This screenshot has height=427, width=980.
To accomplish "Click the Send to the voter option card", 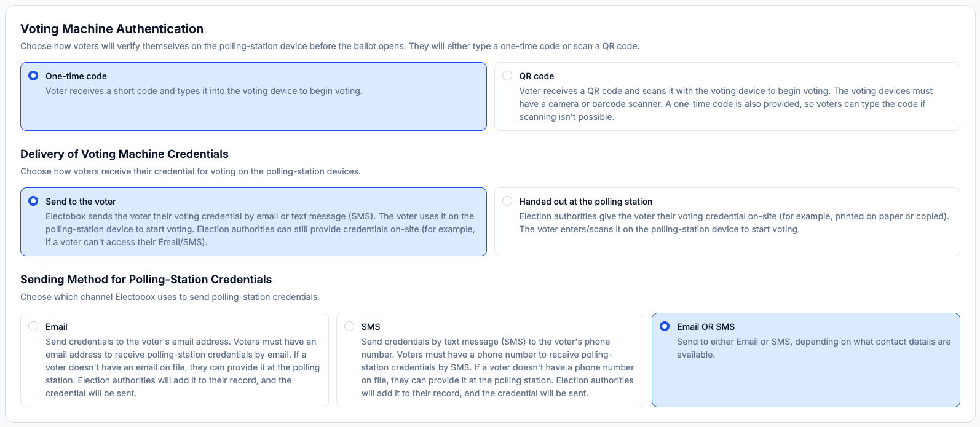I will (253, 221).
